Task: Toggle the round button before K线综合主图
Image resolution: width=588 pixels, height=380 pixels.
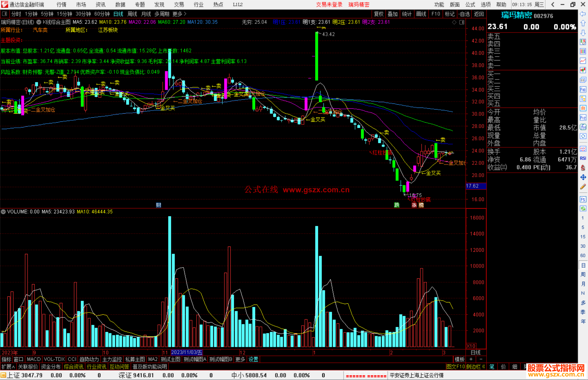Action: point(39,22)
